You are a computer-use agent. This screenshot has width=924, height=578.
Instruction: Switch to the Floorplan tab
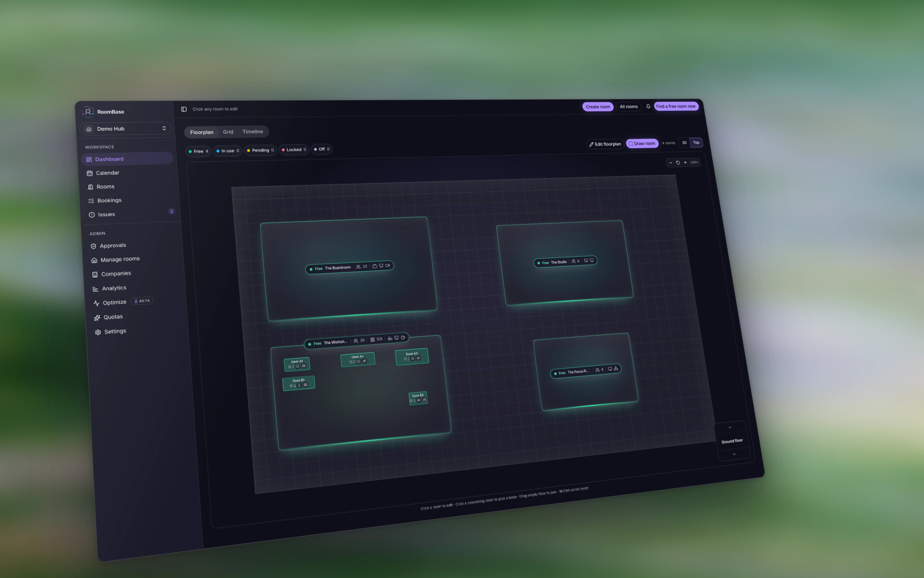pyautogui.click(x=202, y=132)
